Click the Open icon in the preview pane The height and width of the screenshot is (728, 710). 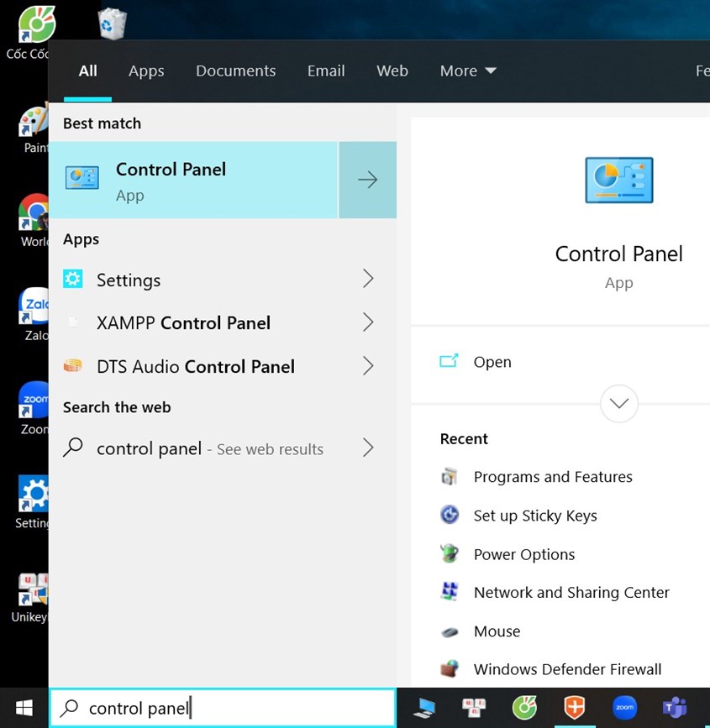449,361
